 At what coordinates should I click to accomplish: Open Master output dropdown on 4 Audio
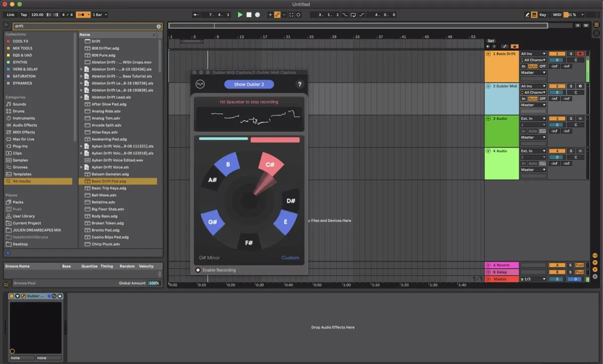click(533, 170)
